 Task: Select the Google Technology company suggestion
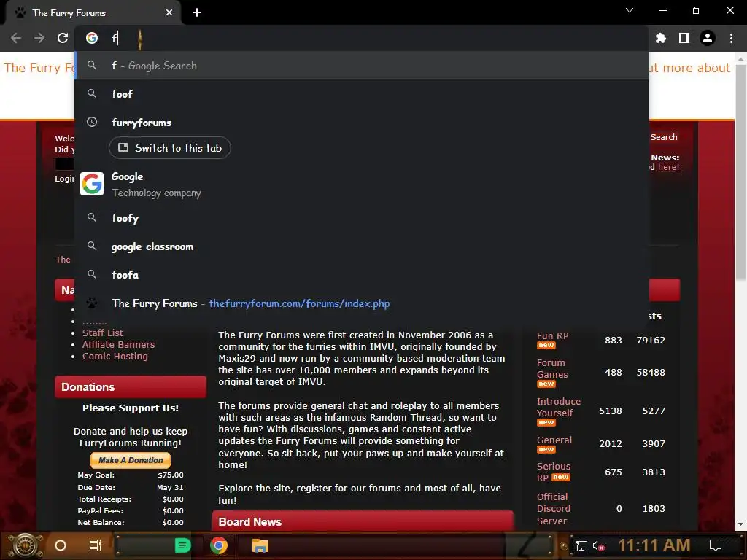pyautogui.click(x=362, y=184)
